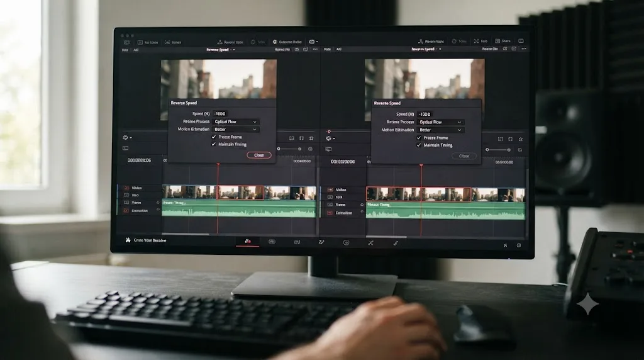Click the Resolve logo in bottom-left corner
644x360 pixels.
128,240
